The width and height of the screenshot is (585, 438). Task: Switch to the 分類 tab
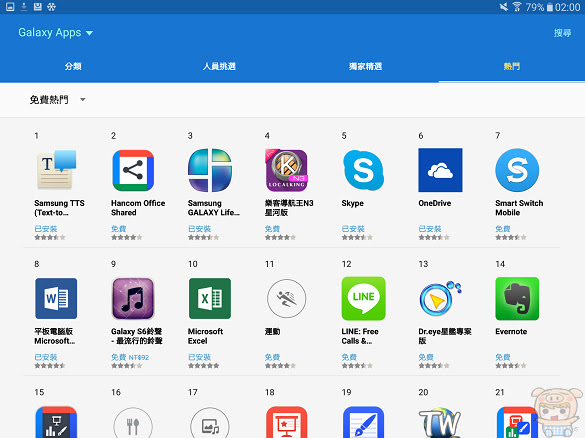click(73, 66)
